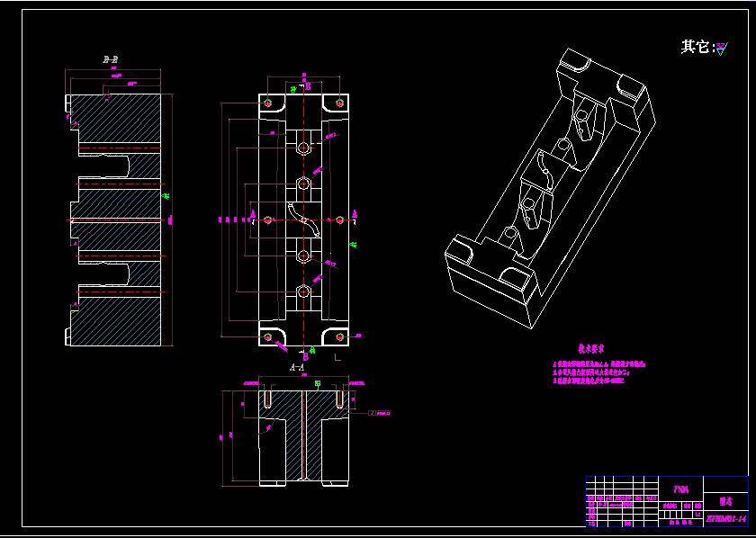The width and height of the screenshot is (756, 538).
Task: Click the 其它: label
Action: click(697, 48)
